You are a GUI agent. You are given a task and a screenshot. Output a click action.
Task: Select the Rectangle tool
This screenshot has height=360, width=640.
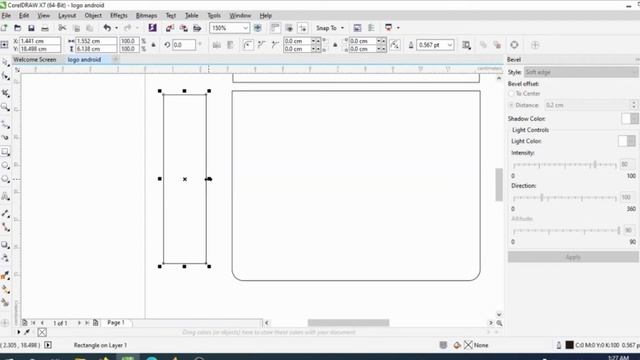point(5,152)
